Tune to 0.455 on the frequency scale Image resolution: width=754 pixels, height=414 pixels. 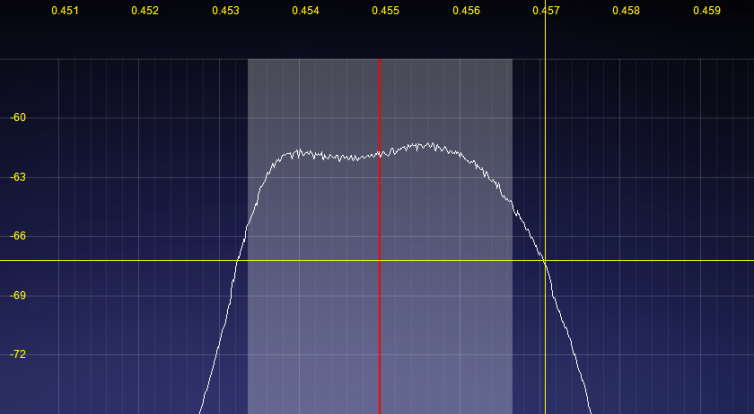pyautogui.click(x=385, y=11)
